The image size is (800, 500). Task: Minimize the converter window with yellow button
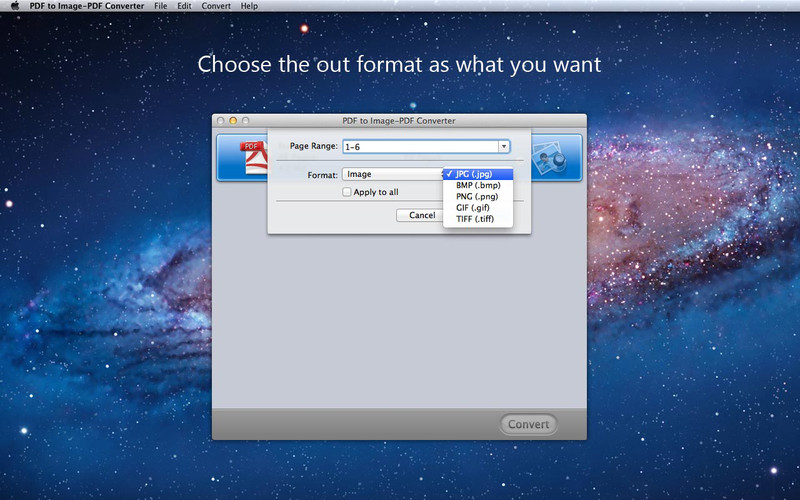tap(233, 121)
